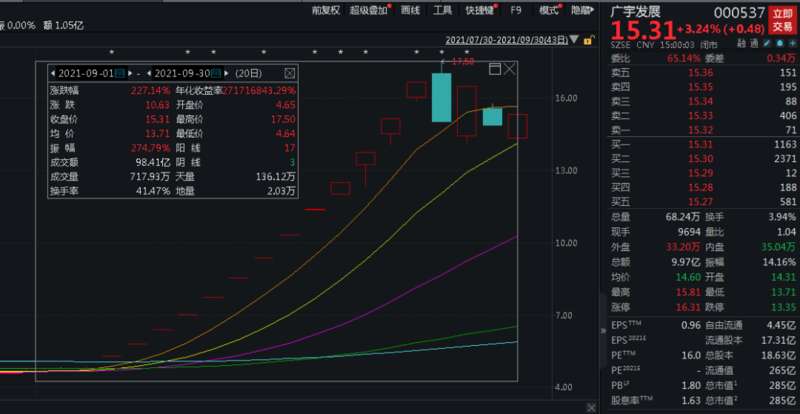Click the blue dot icon beside 融通
Image resolution: width=800 pixels, height=414 pixels.
[780, 43]
